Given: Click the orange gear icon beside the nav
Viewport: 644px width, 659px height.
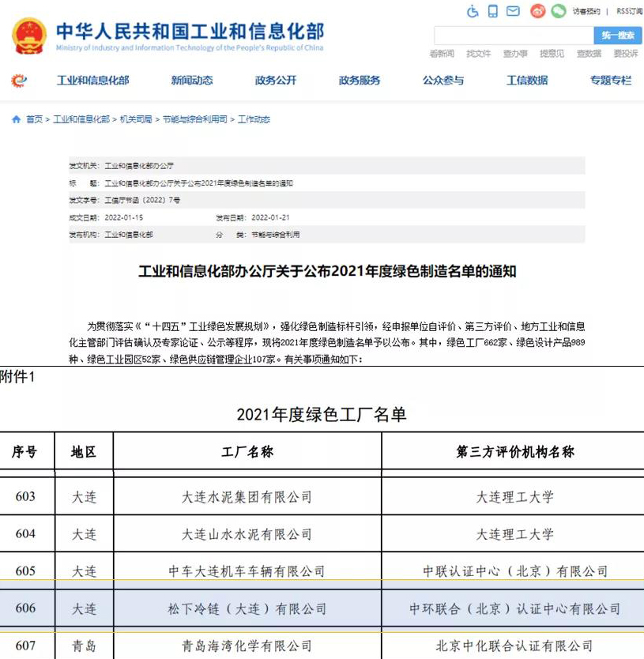Looking at the screenshot, I should point(19,81).
